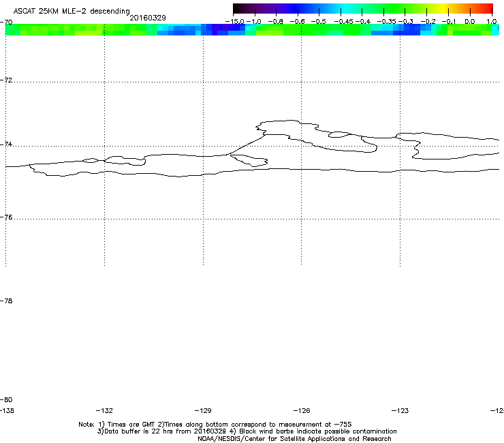
Task: Click the -132 longitude axis label
Action: tap(104, 411)
